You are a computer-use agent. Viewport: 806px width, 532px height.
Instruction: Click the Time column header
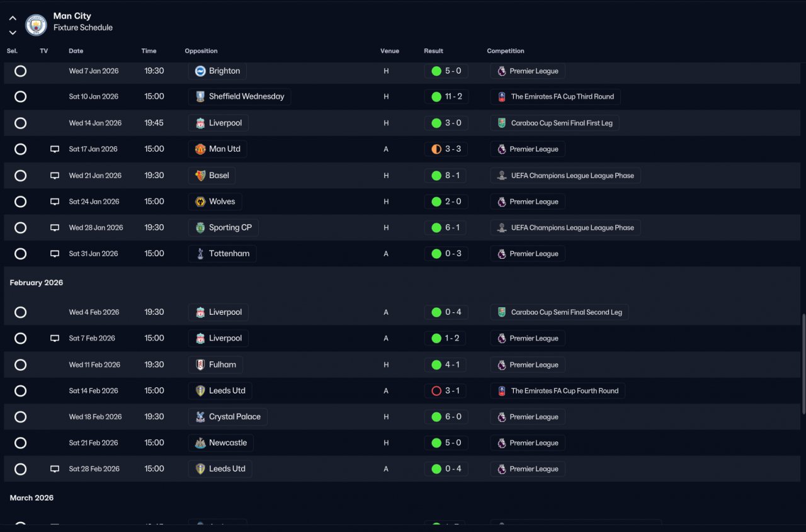coord(149,51)
